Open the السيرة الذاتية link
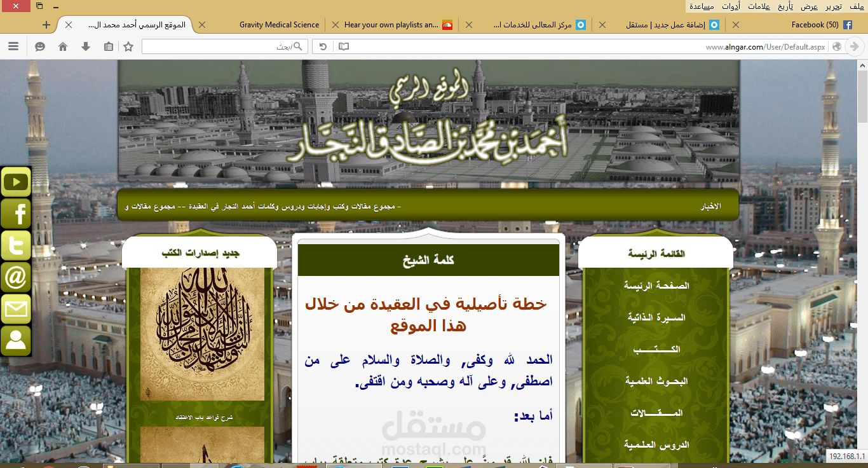This screenshot has height=468, width=868. [656, 317]
